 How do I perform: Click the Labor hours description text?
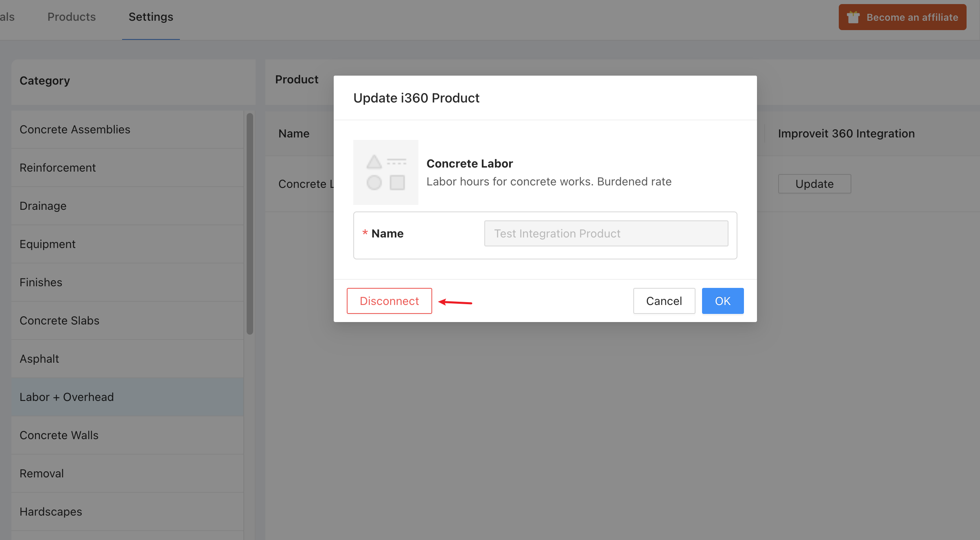[549, 181]
